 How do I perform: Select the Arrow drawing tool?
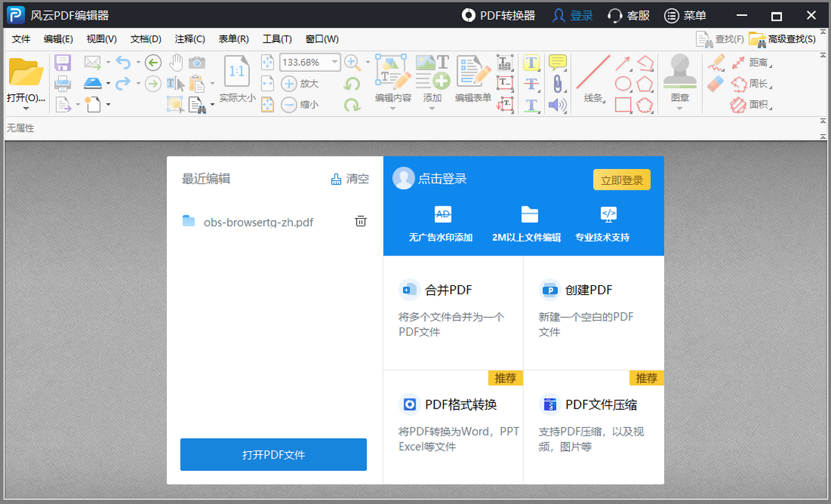[x=623, y=63]
